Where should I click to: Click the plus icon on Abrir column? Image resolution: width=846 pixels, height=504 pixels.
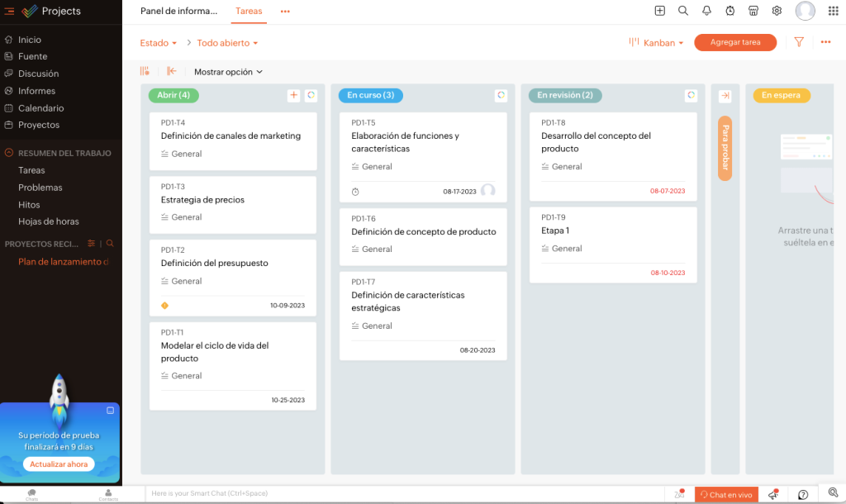click(x=293, y=96)
